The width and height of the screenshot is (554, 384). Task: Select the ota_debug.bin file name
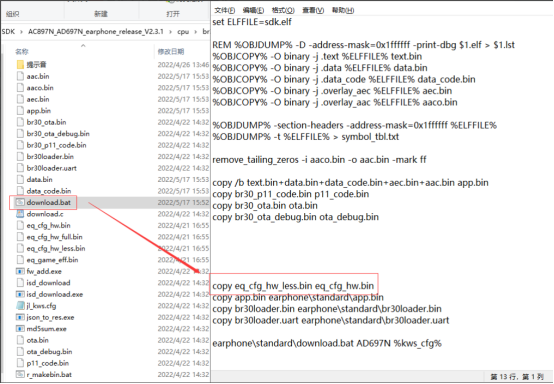pyautogui.click(x=49, y=352)
